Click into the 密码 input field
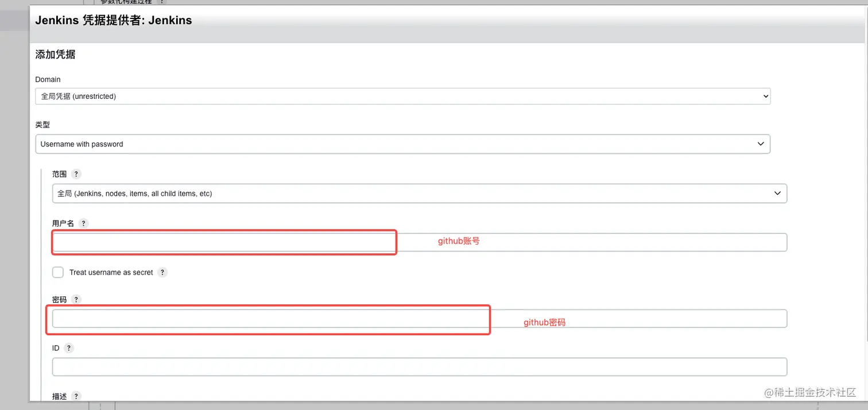The image size is (868, 410). coord(420,319)
